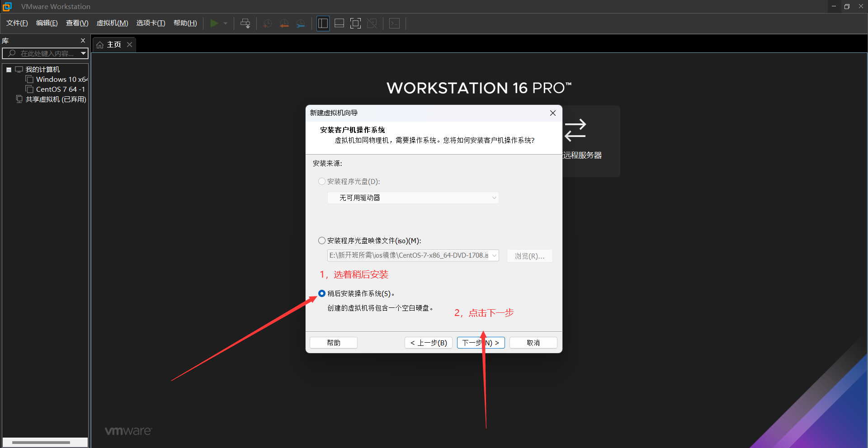Click the shared VMs tree icon
Screen dimensions: 868x448
(19, 99)
